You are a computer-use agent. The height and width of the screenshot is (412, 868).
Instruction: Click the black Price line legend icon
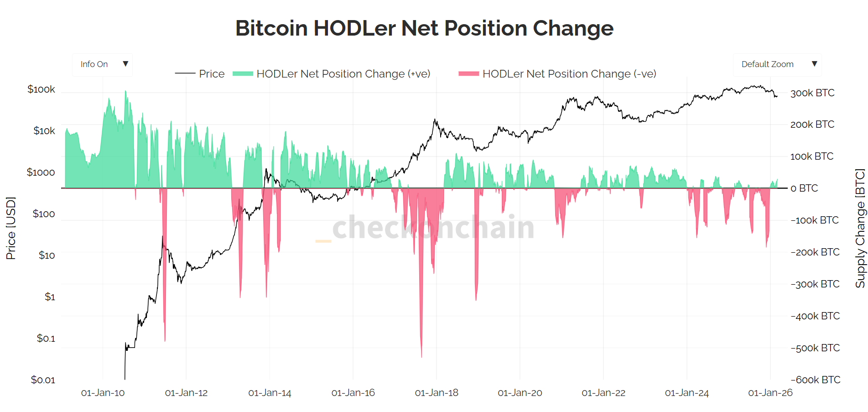[184, 73]
